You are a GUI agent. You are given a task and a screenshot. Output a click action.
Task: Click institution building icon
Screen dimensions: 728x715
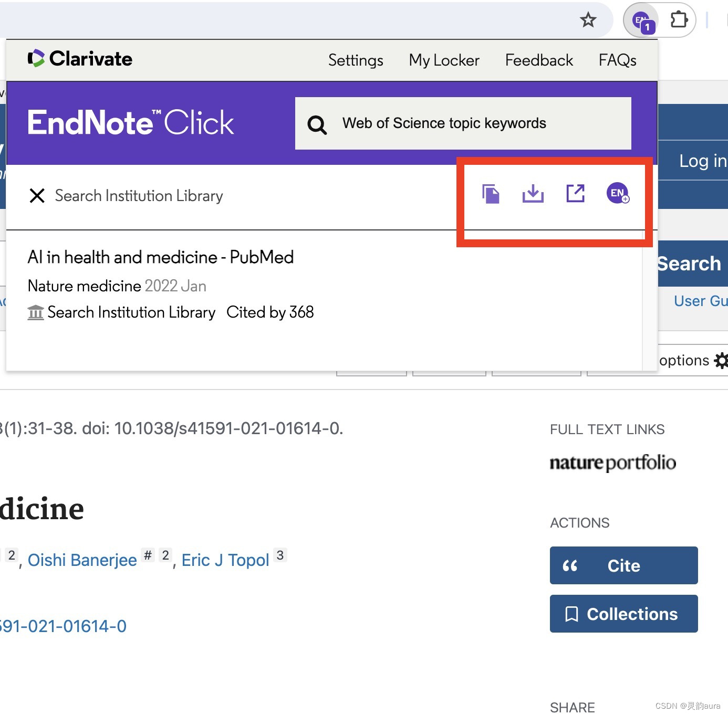[x=36, y=312]
